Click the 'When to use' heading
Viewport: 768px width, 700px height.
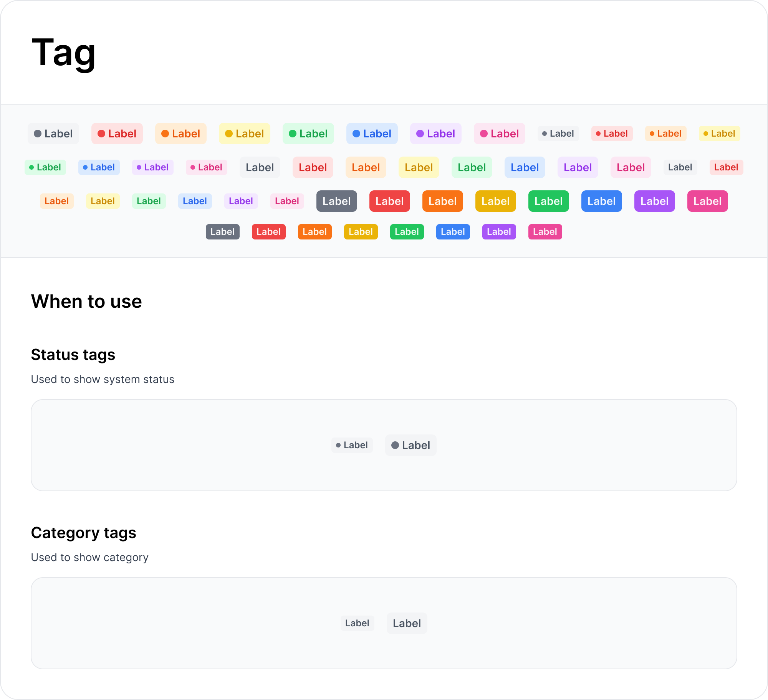click(x=86, y=301)
